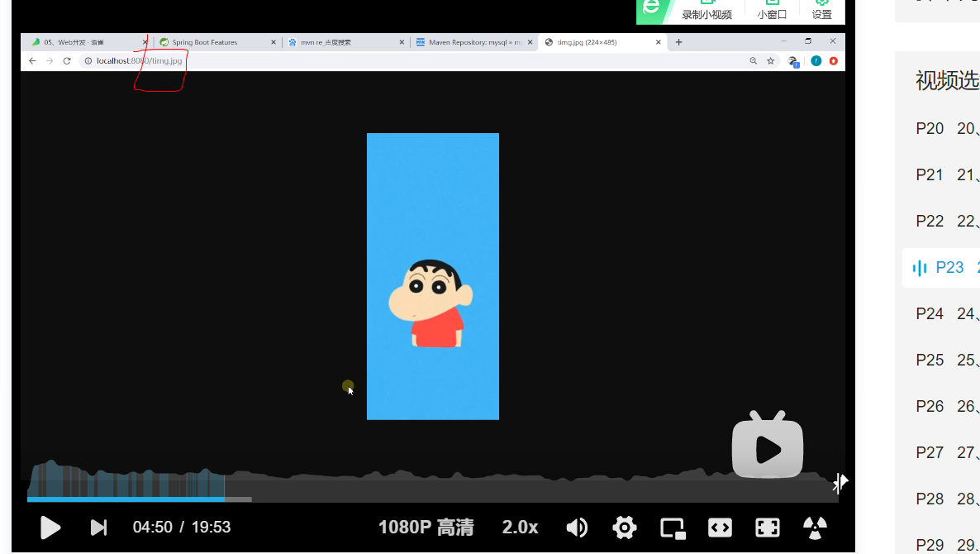Screen dimensions: 980x554
Task: Close the timg.jpg tab
Action: (658, 42)
